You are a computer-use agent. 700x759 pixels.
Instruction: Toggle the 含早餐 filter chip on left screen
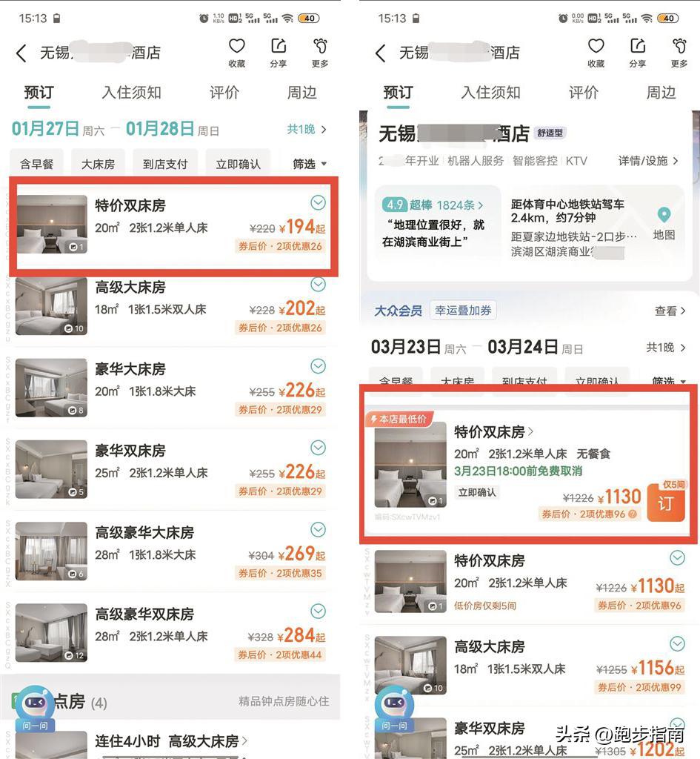[x=37, y=164]
